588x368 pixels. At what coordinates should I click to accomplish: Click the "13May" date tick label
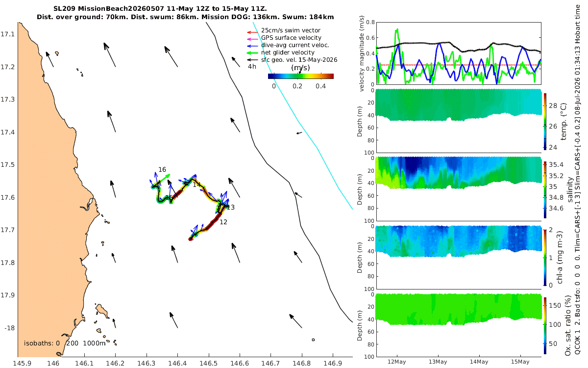click(438, 361)
